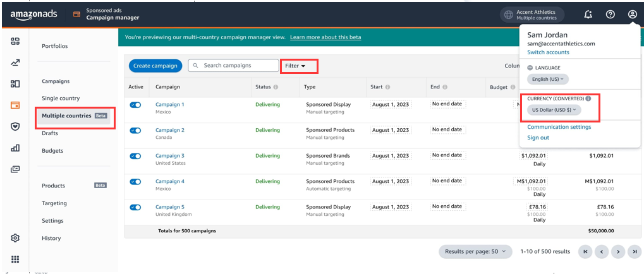Click the info icon next to End column
The height and width of the screenshot is (274, 644).
pyautogui.click(x=445, y=87)
